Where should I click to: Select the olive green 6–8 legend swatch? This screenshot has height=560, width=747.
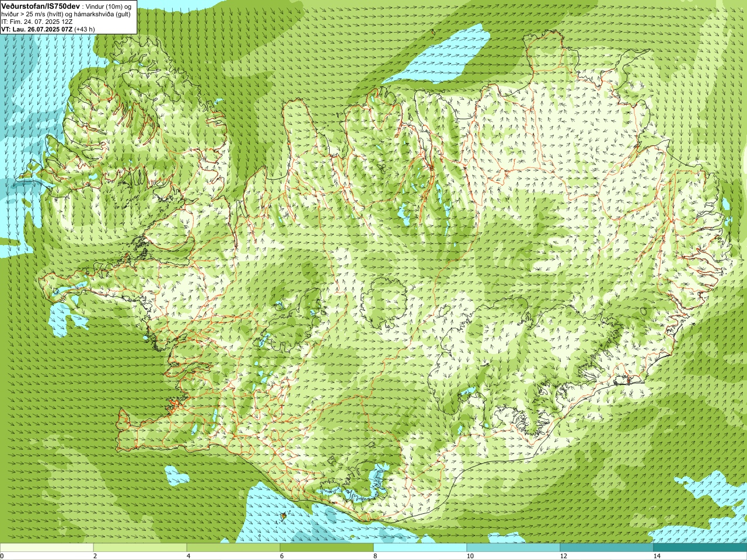pyautogui.click(x=327, y=548)
